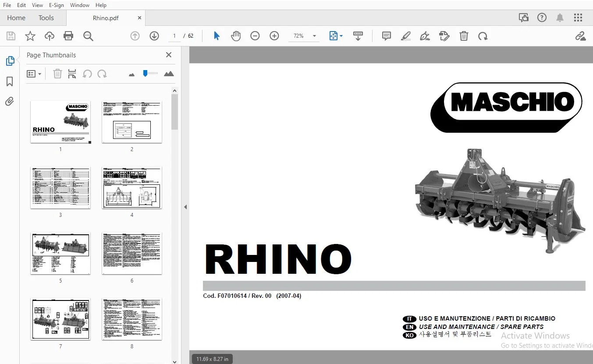The width and height of the screenshot is (593, 364).
Task: Rotate thumbnail clockwise
Action: (102, 74)
